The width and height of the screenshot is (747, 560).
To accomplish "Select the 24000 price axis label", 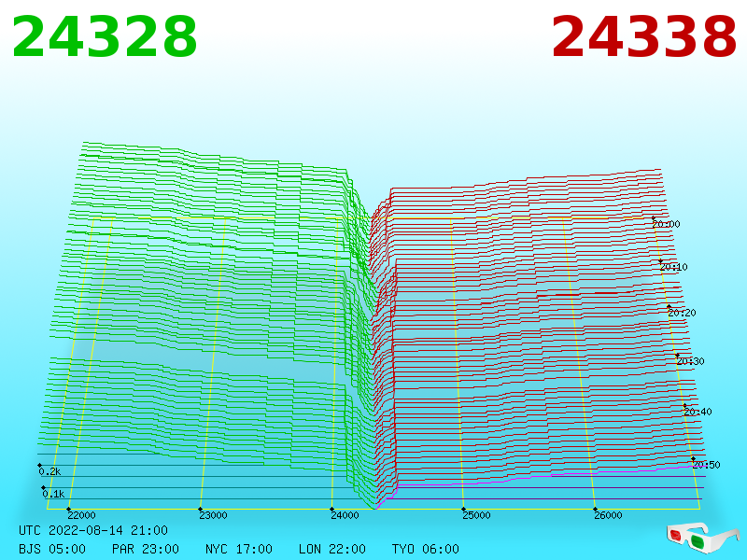I will click(x=345, y=515).
